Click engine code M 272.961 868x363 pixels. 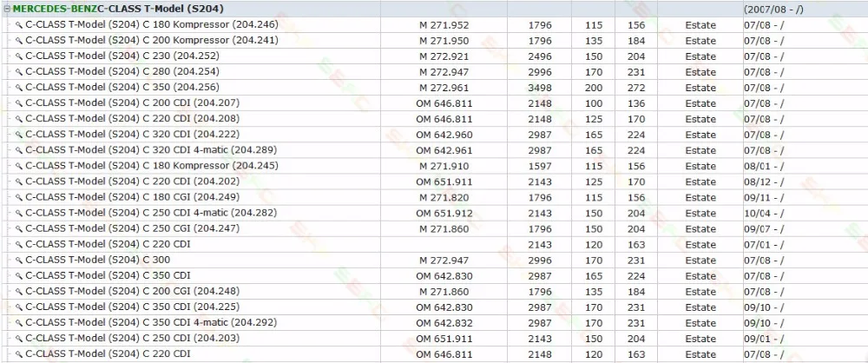444,88
